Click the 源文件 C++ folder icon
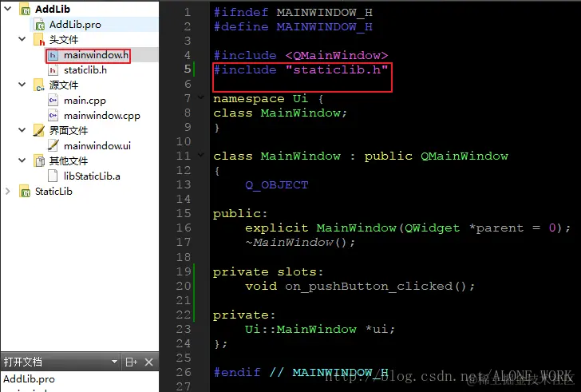The image size is (581, 392). (x=39, y=85)
